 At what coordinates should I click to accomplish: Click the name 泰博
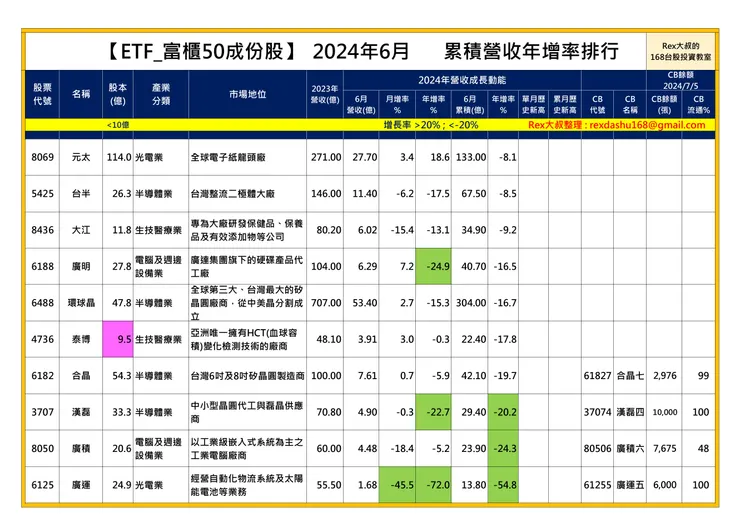click(x=81, y=339)
